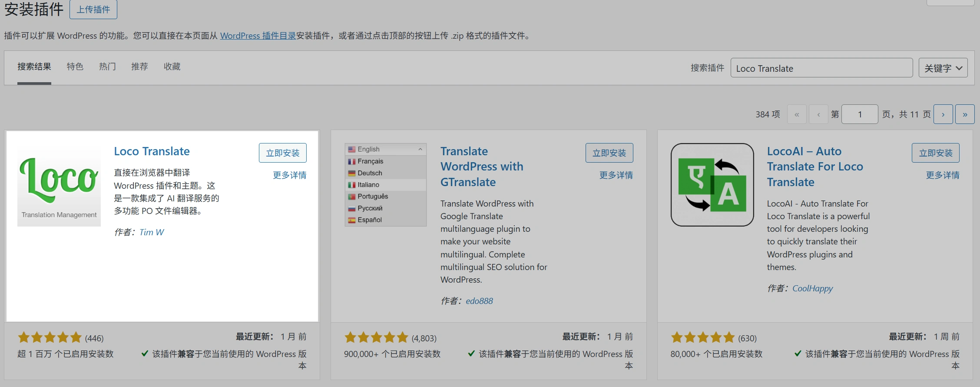980x387 pixels.
Task: Open author edo888 link
Action: tap(480, 301)
